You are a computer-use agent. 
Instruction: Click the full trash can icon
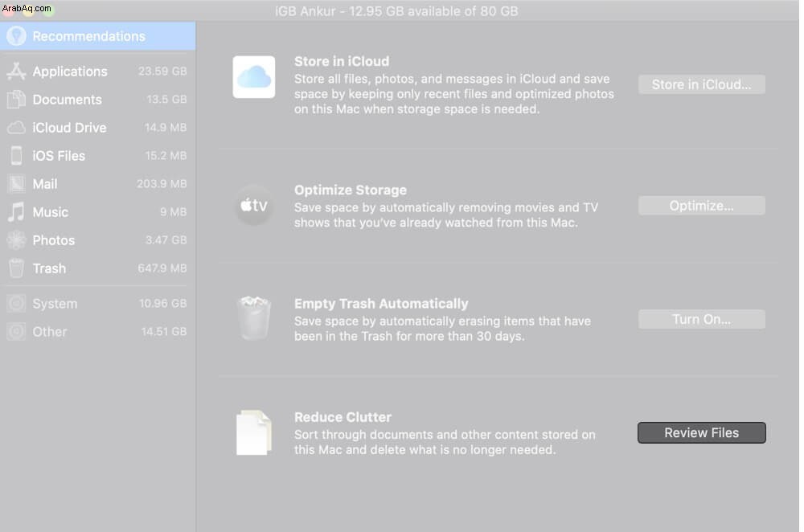pos(254,318)
